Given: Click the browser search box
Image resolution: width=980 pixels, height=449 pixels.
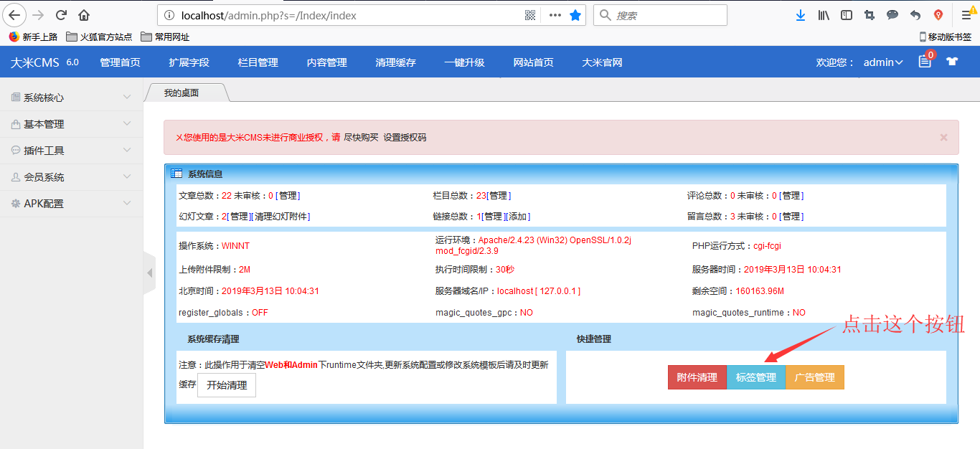Looking at the screenshot, I should 661,15.
